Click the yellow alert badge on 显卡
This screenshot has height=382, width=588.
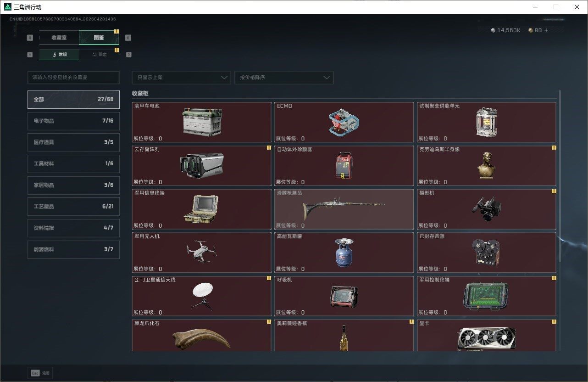554,321
